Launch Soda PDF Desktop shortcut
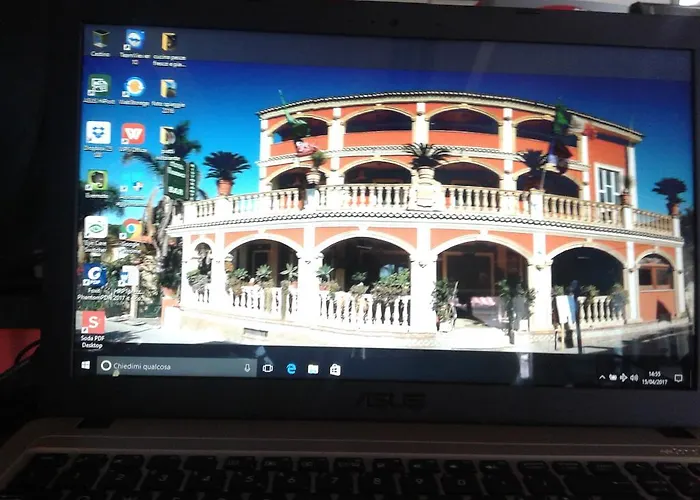Image resolution: width=700 pixels, height=500 pixels. (93, 322)
